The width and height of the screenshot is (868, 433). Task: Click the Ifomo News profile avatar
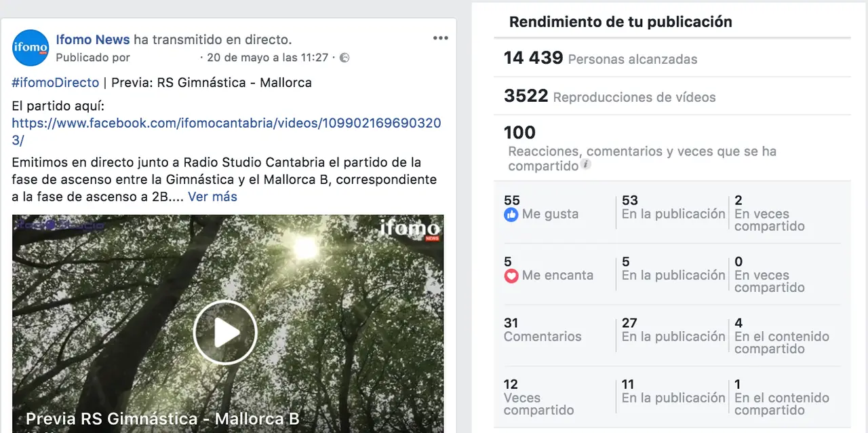[31, 48]
